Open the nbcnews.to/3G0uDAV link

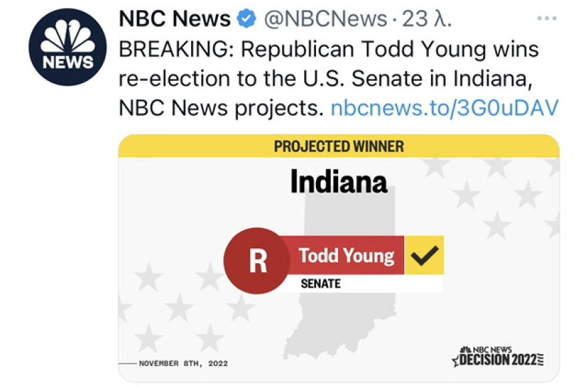tap(444, 107)
